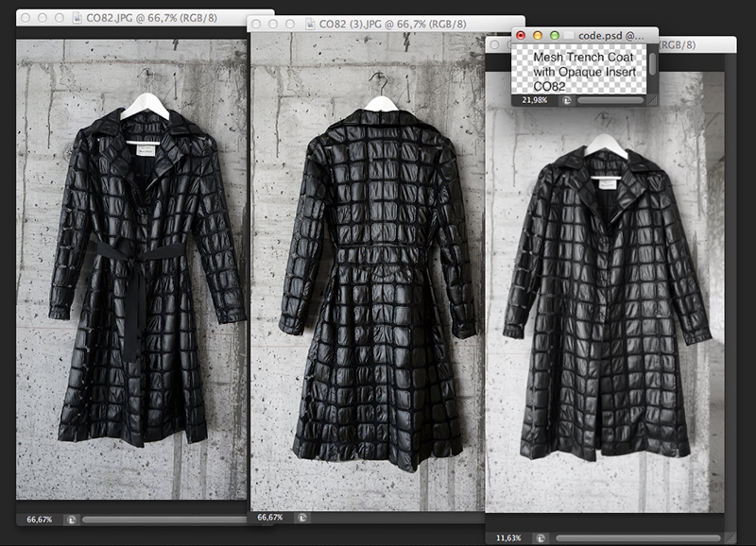
Task: Click horizontal scrollbar in code.psd window
Action: coord(610,101)
